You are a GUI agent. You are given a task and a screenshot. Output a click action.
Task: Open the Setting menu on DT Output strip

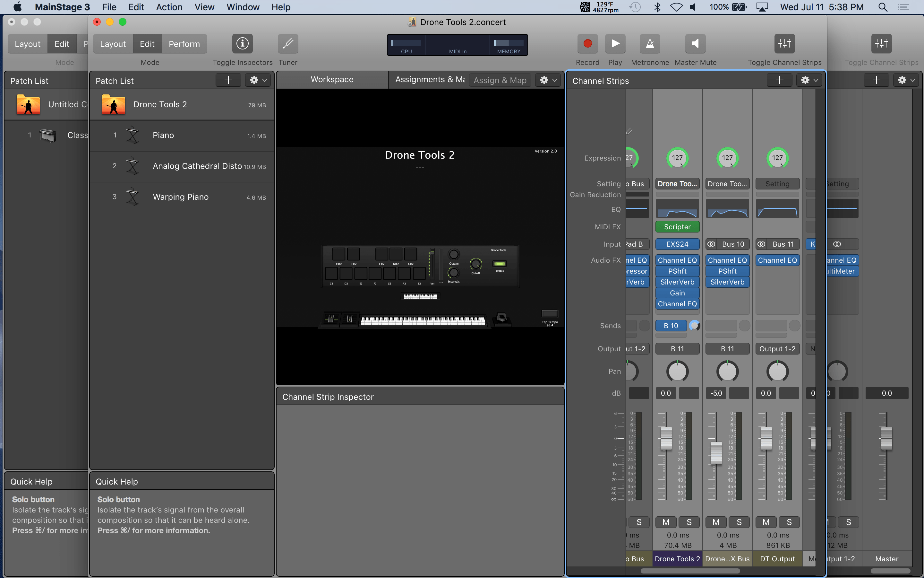777,184
